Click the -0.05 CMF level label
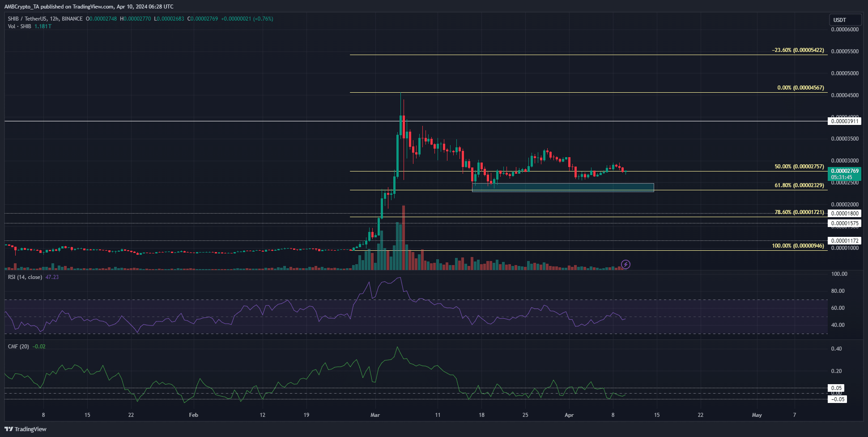 [837, 399]
